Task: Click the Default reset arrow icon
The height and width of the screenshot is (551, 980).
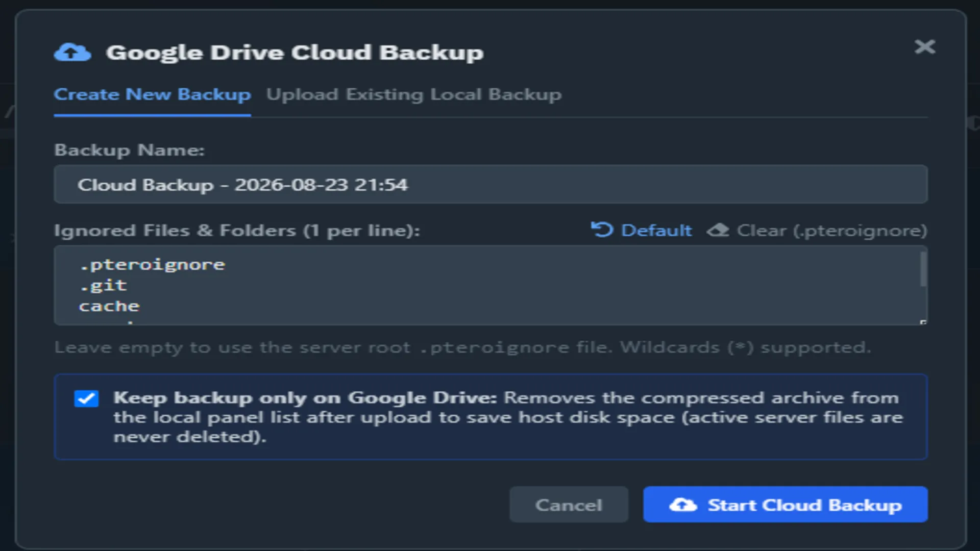Action: coord(602,230)
